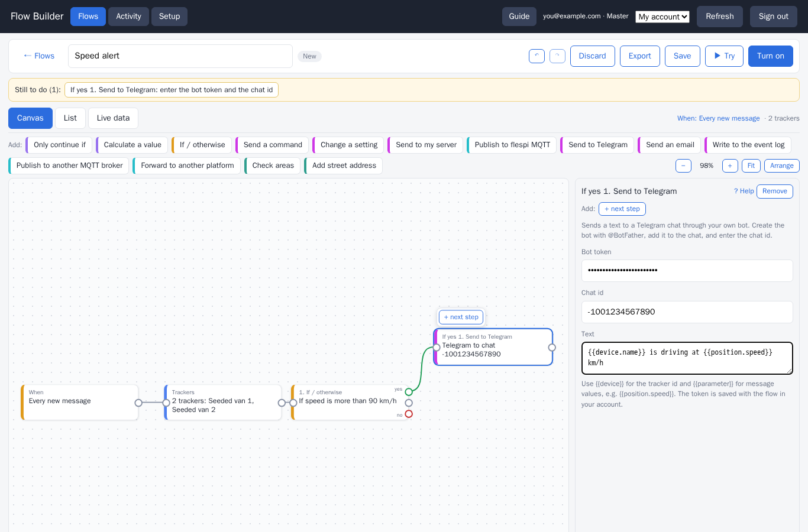This screenshot has height=532, width=808.
Task: Switch to the List tab
Action: [x=70, y=118]
